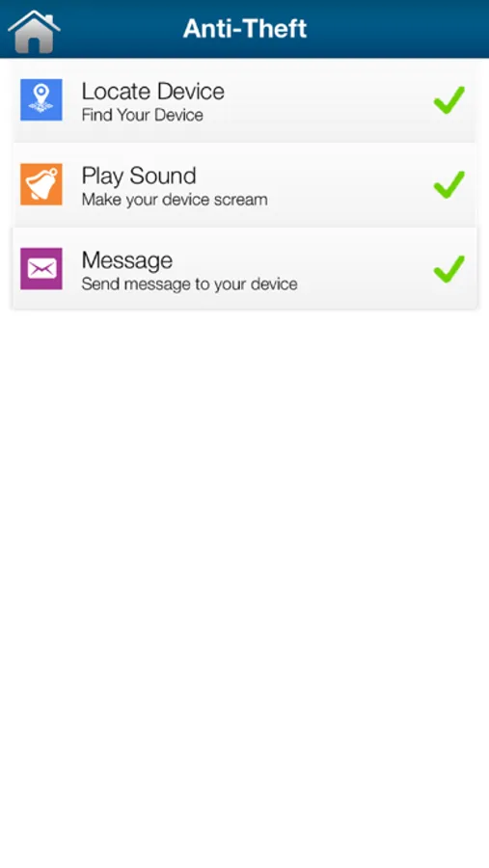This screenshot has width=489, height=868.
Task: Tap the purple Message envelope icon
Action: [41, 268]
